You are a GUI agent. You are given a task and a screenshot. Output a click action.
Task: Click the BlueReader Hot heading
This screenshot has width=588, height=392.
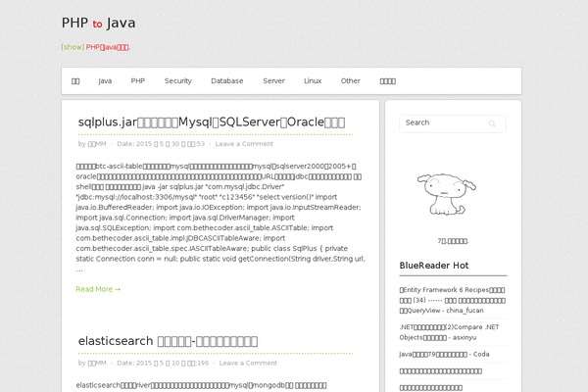click(x=434, y=266)
